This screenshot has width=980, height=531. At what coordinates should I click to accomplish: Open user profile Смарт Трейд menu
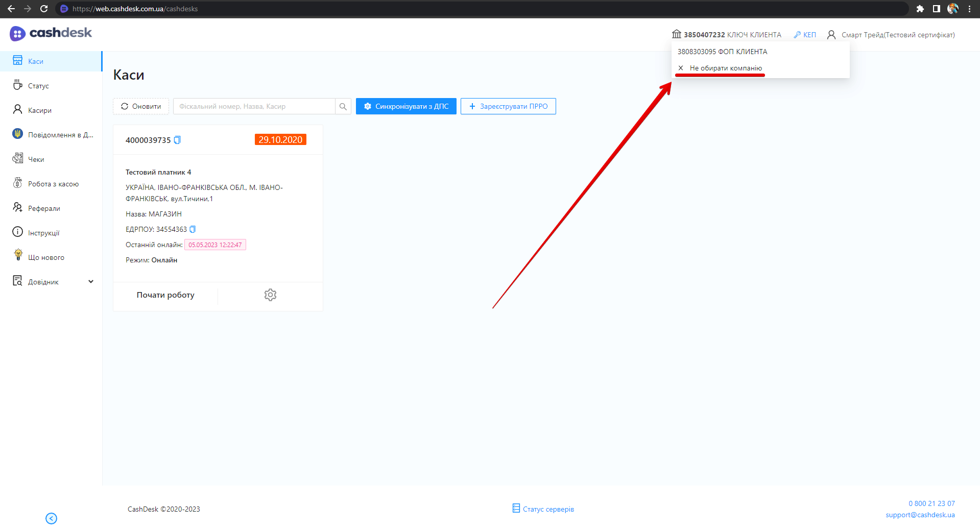[891, 35]
